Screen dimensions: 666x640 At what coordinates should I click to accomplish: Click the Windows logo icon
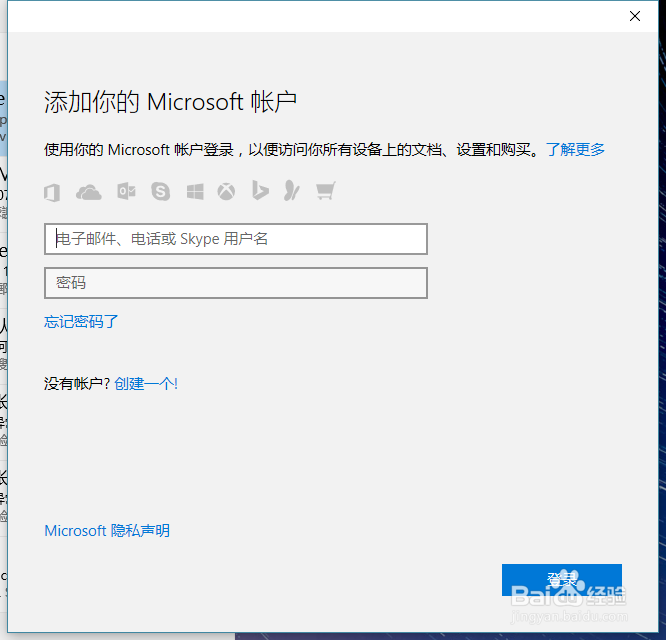(195, 192)
